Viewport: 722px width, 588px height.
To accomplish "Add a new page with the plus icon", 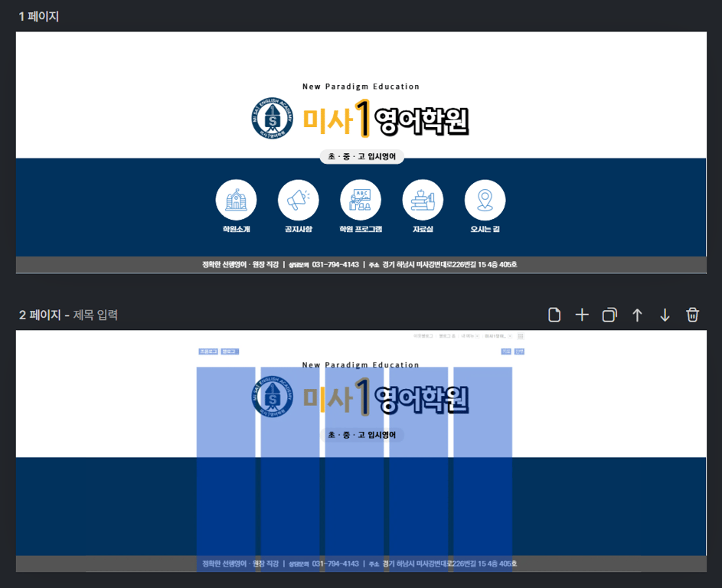I will (x=582, y=315).
